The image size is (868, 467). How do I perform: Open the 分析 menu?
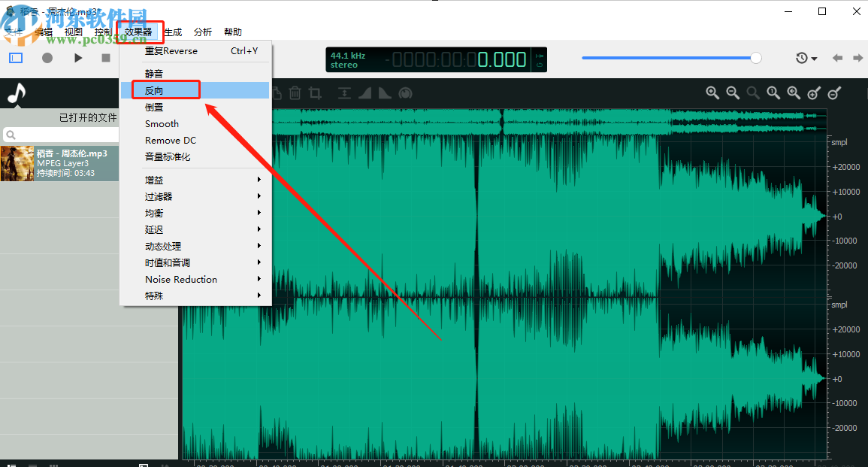point(203,32)
